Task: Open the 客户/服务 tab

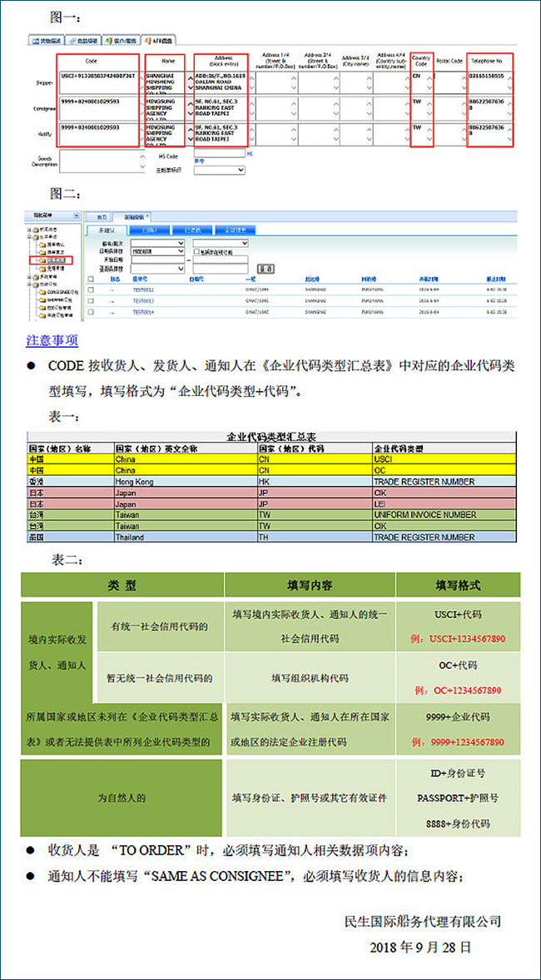Action: (121, 41)
